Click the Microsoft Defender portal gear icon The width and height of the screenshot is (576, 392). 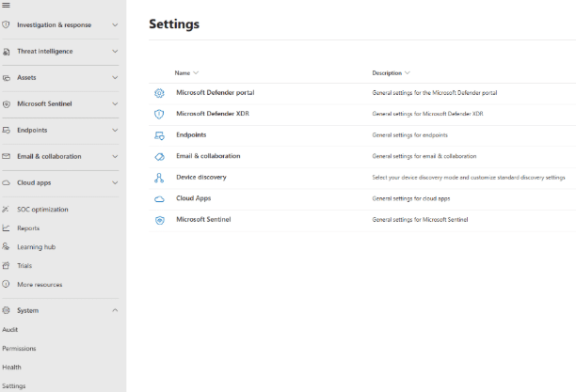(159, 93)
